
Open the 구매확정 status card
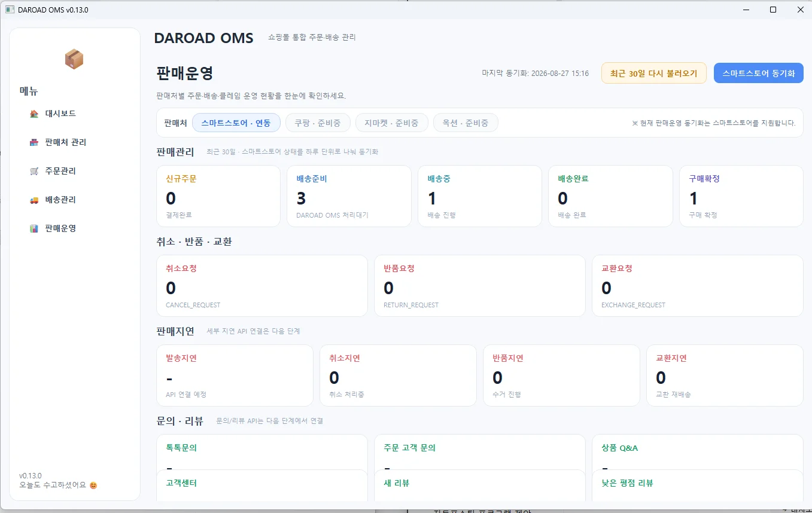coord(741,196)
